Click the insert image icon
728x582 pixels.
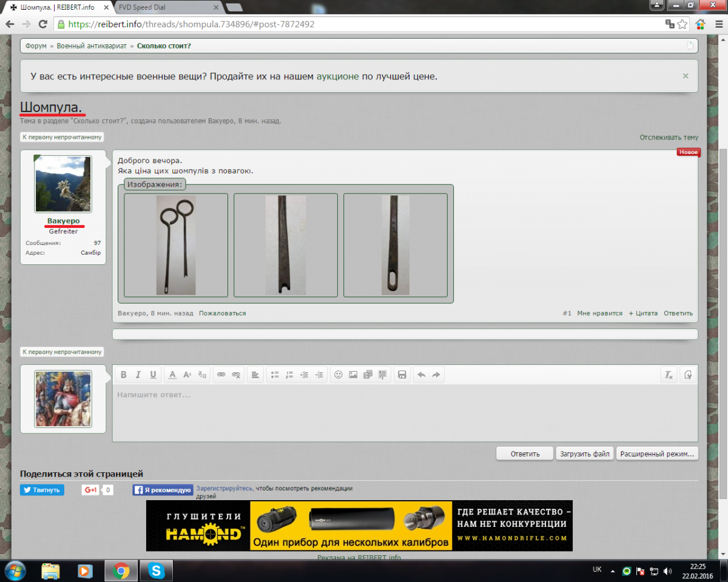[353, 375]
